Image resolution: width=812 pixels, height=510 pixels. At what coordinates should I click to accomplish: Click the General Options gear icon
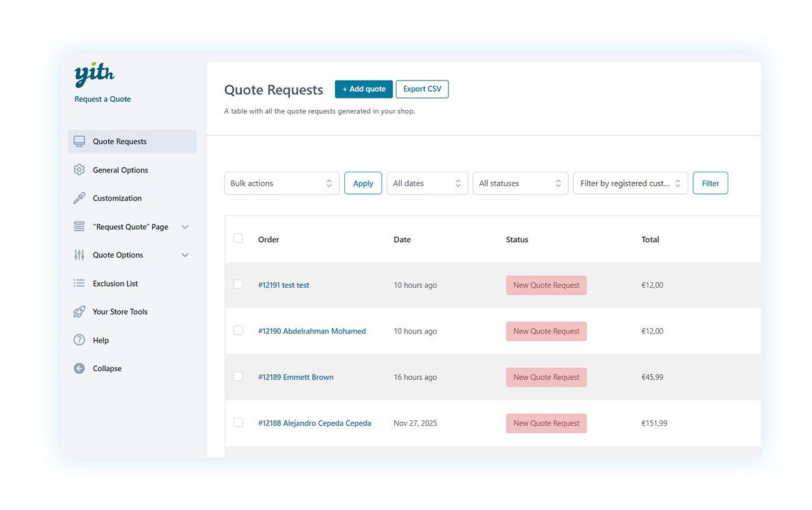[x=79, y=170]
